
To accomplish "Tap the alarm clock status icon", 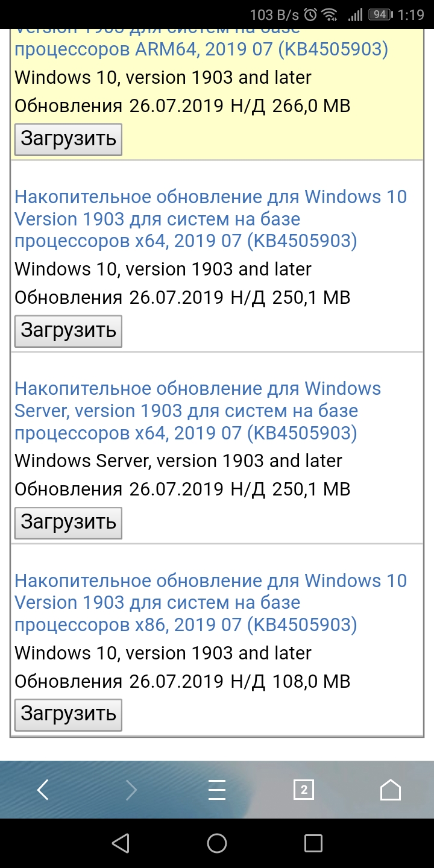I will coord(310,14).
